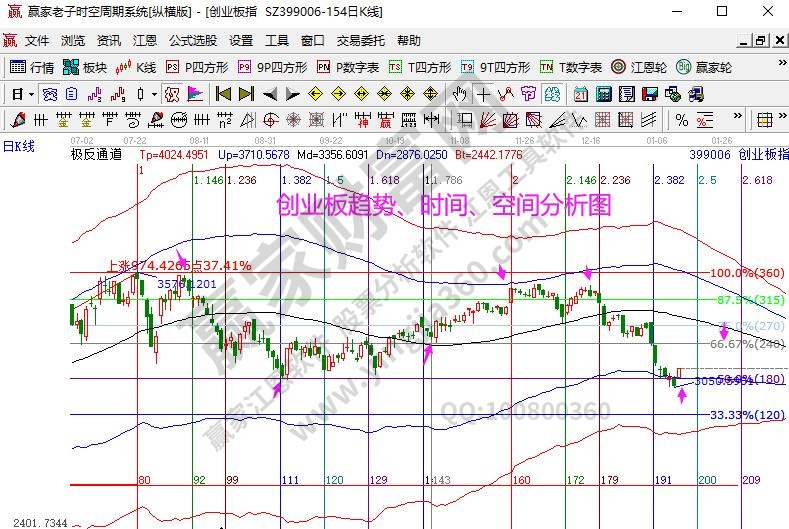
Task: Click the T数字表 toolbar button
Action: pyautogui.click(x=570, y=67)
